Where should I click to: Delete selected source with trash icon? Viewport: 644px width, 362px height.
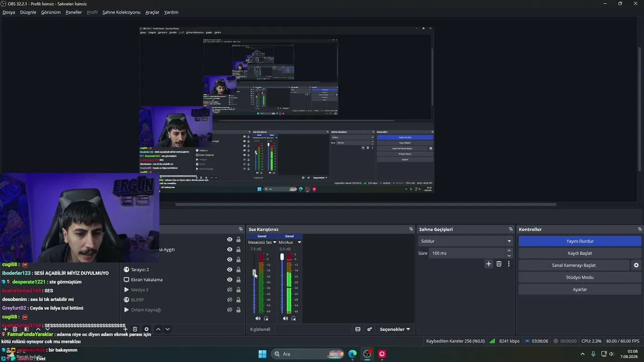point(135,329)
